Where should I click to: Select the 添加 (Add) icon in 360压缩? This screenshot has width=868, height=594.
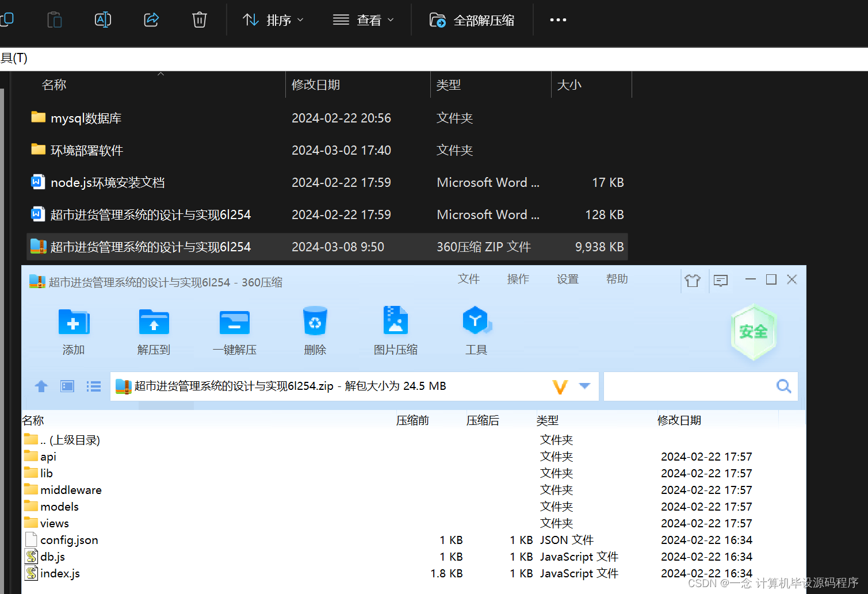click(73, 331)
